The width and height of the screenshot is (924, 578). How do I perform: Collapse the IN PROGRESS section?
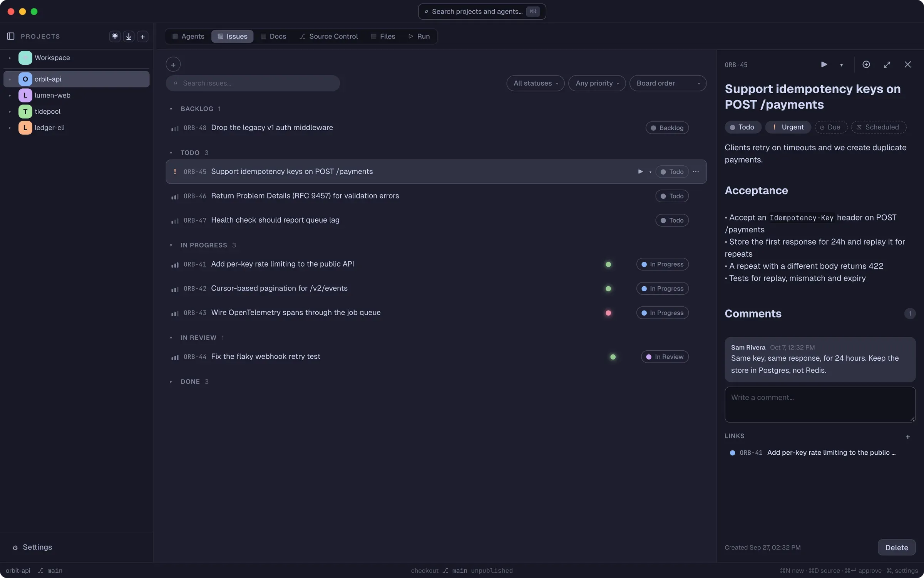[x=171, y=245]
